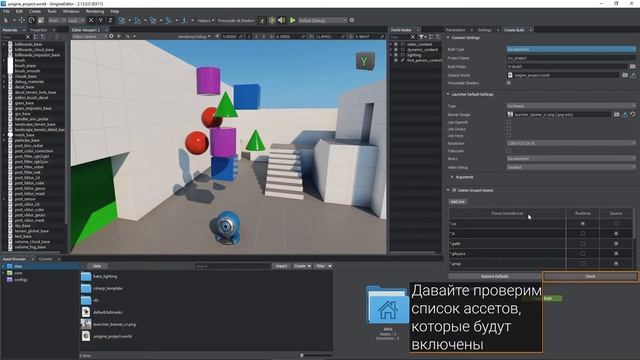This screenshot has width=640, height=360.
Task: Toggle the Delete Unused Assets checkbox
Action: point(454,190)
